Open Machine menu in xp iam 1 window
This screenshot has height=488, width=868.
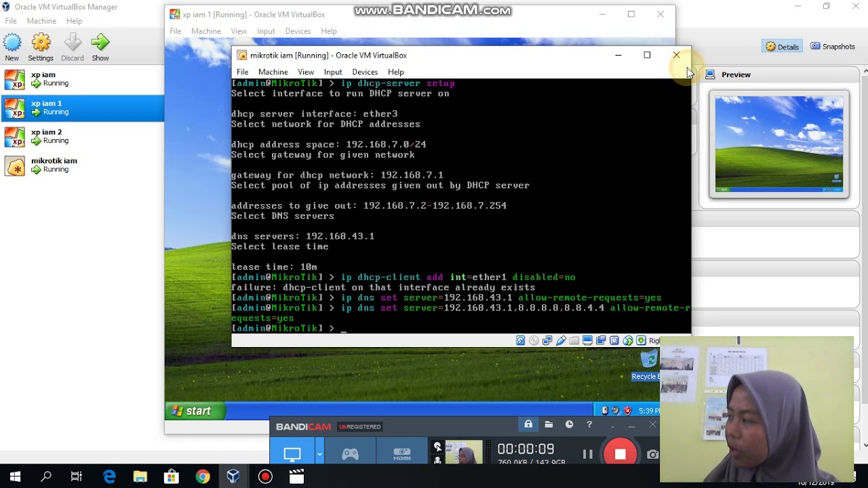tap(206, 31)
